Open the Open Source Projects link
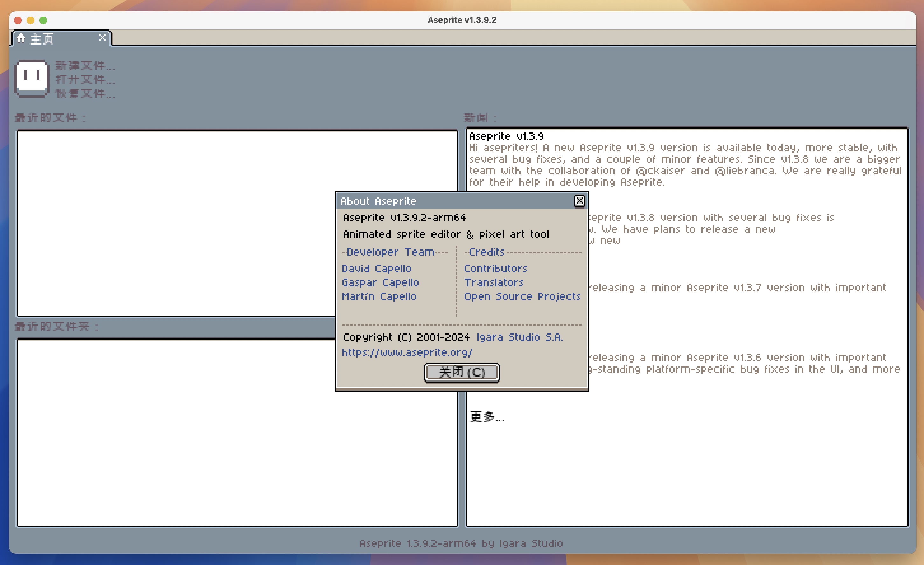 tap(522, 296)
